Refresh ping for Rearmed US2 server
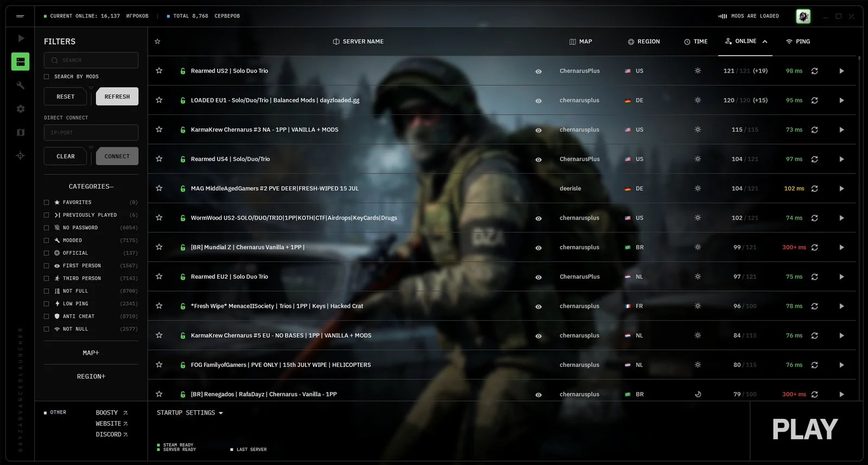 click(x=814, y=71)
